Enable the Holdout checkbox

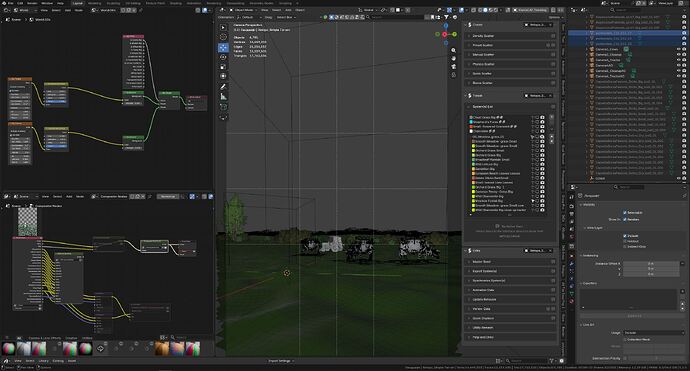pyautogui.click(x=625, y=241)
